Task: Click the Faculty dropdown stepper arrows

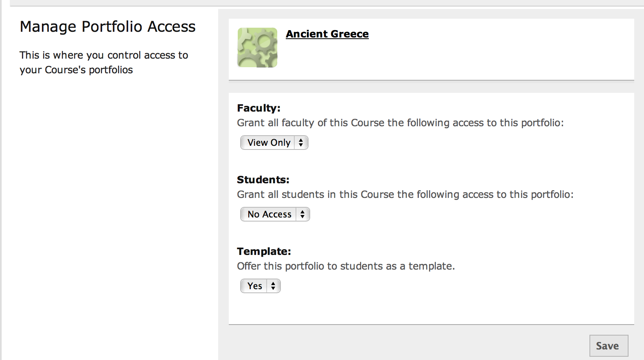Action: pos(301,143)
